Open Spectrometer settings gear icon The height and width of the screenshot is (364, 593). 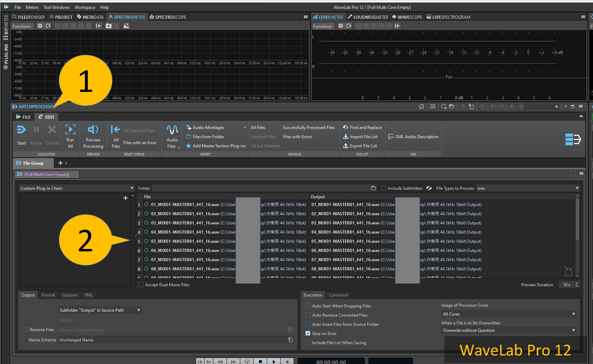(x=40, y=26)
